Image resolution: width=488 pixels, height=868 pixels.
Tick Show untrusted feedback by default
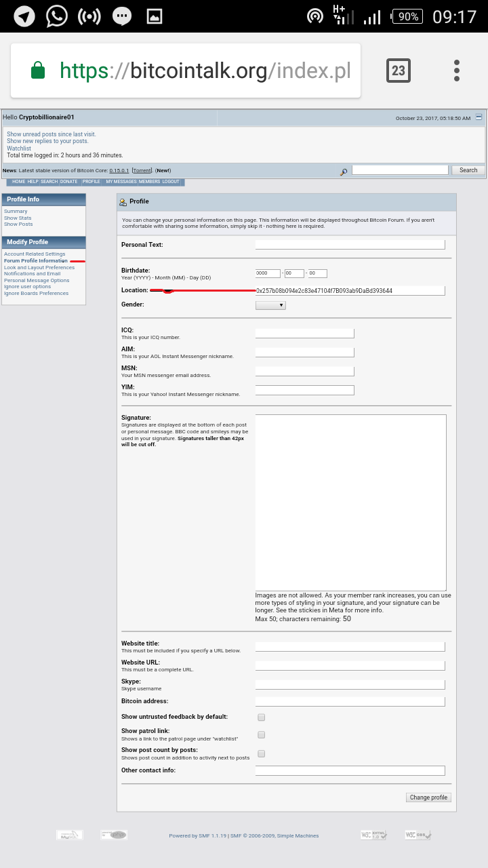261,717
